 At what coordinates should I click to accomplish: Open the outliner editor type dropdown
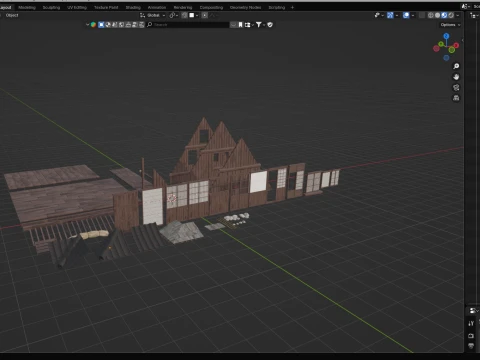coord(474,15)
